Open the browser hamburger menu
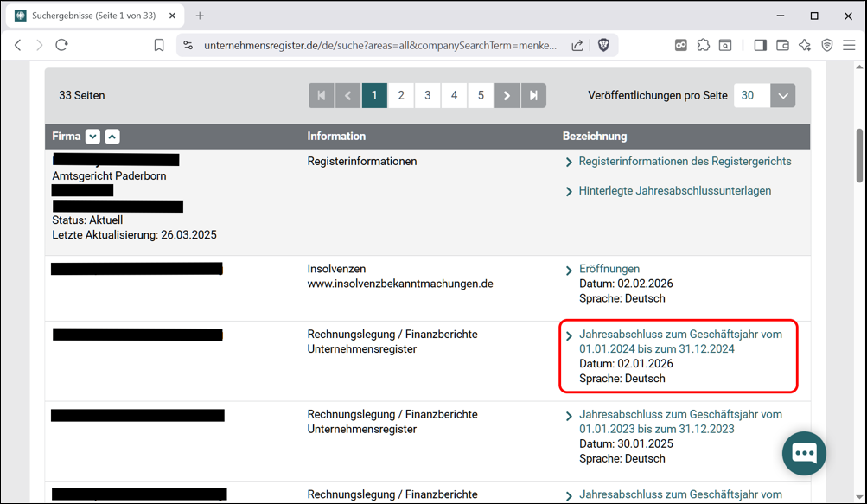 click(849, 46)
